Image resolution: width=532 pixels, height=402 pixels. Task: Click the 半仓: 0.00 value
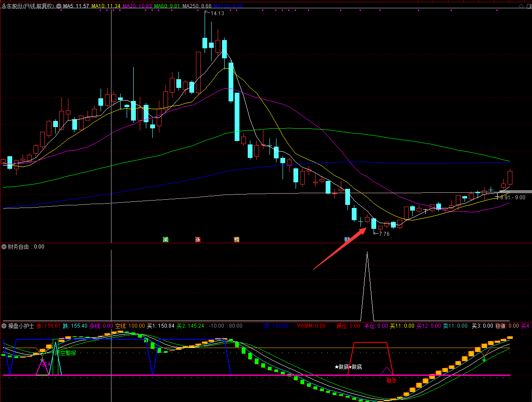point(376,326)
